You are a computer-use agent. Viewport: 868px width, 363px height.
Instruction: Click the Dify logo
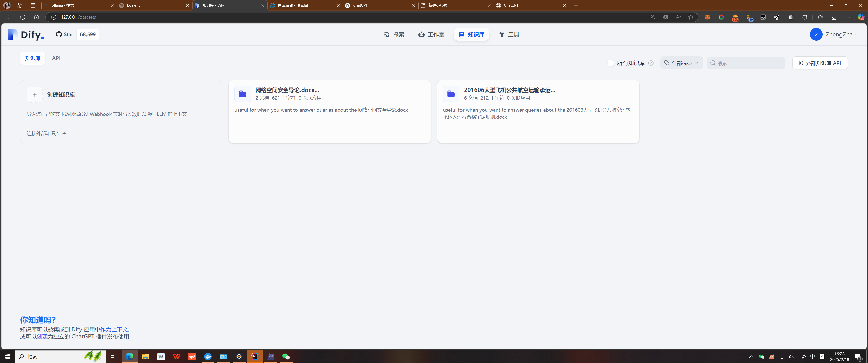coord(26,34)
